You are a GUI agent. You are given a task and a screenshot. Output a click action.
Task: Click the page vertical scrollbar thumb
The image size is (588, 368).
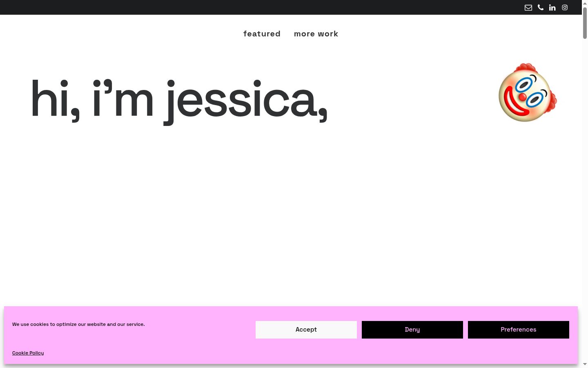(x=585, y=23)
